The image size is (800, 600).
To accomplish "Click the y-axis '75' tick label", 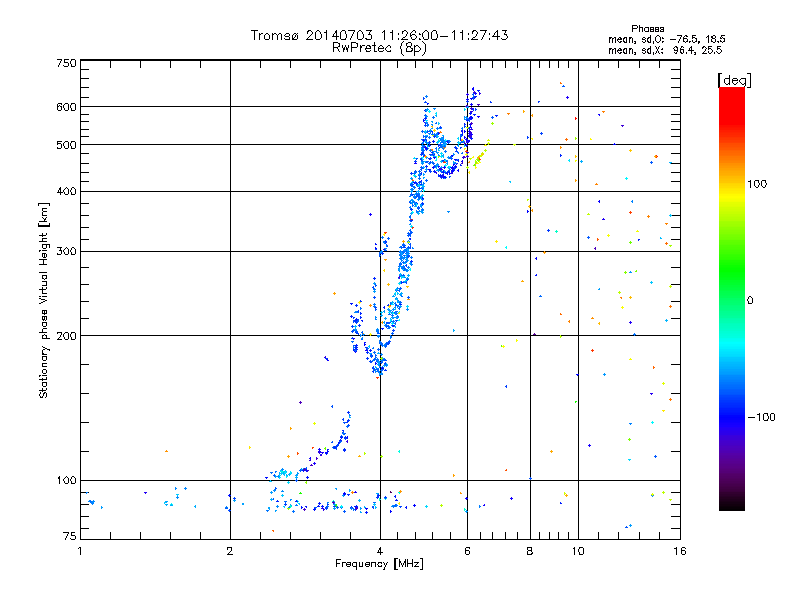I will coord(70,536).
